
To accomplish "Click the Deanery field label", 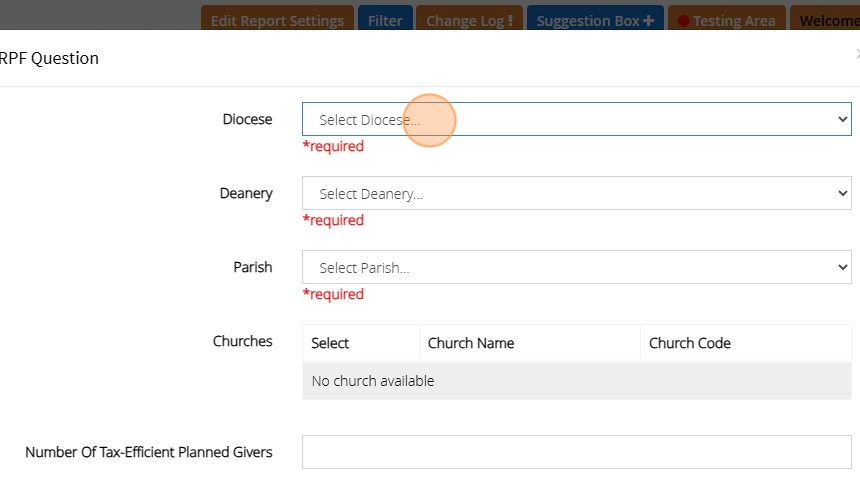I will click(x=246, y=193).
